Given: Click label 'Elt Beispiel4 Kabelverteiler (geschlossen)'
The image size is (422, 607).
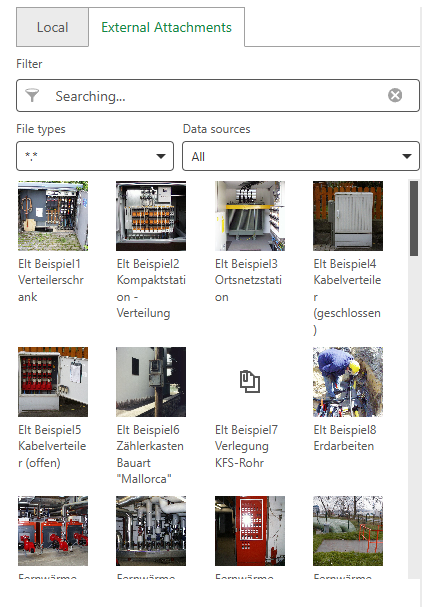Looking at the screenshot, I should (347, 297).
